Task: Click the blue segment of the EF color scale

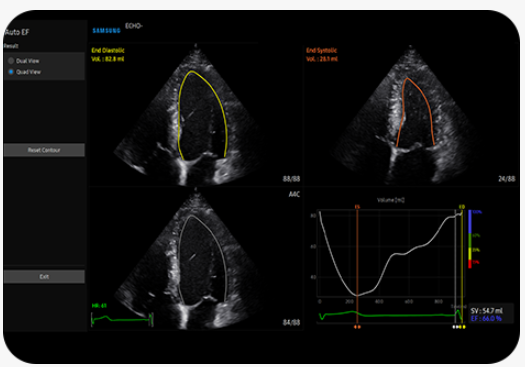Action: click(470, 221)
